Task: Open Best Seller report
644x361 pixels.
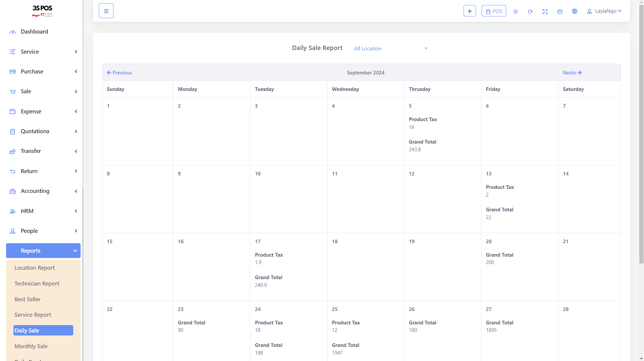Action: 28,299
